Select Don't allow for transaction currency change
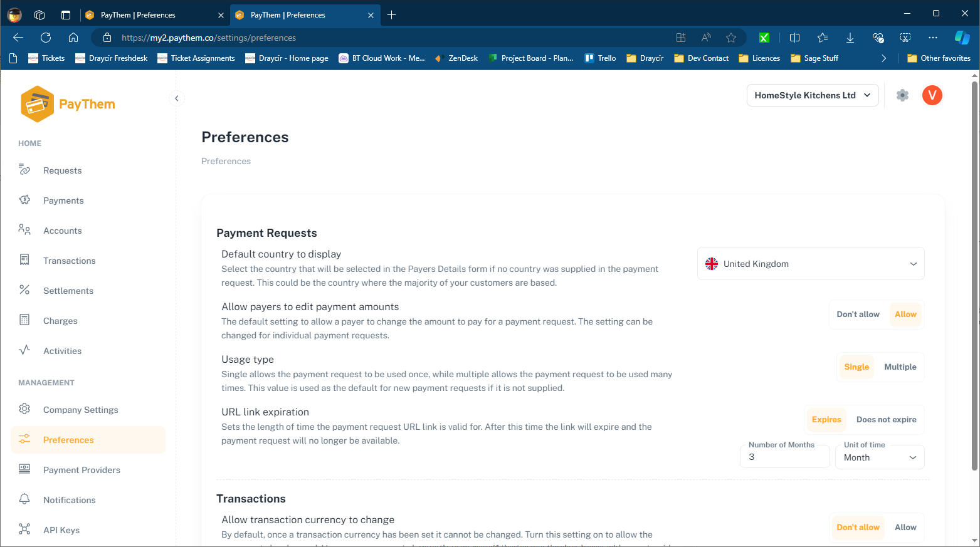This screenshot has height=547, width=980. pyautogui.click(x=858, y=528)
